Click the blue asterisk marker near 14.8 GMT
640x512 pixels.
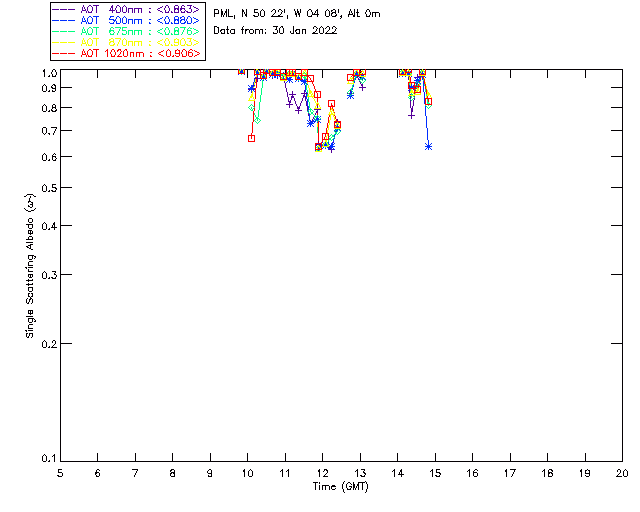[x=428, y=146]
